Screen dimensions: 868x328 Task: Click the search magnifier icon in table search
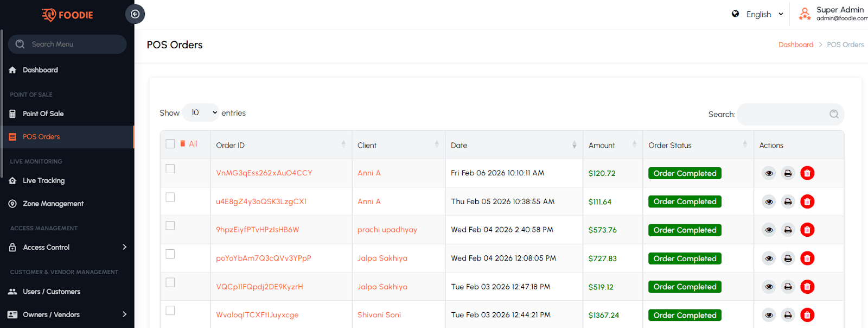pos(834,114)
